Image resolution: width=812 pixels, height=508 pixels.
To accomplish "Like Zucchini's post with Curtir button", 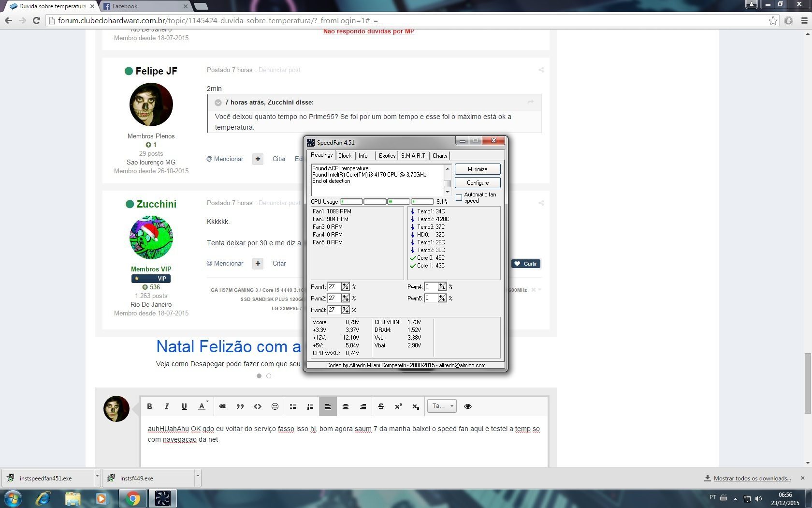I will [526, 264].
